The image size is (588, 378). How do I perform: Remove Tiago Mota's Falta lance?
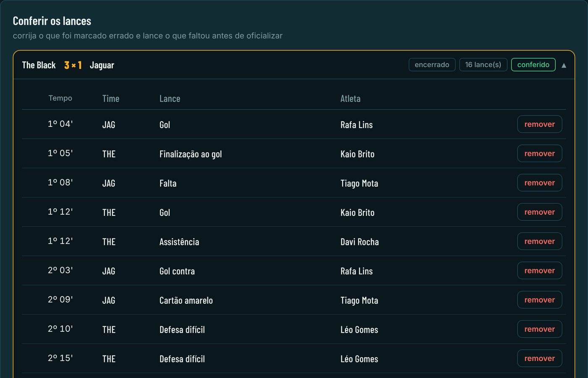tap(540, 183)
